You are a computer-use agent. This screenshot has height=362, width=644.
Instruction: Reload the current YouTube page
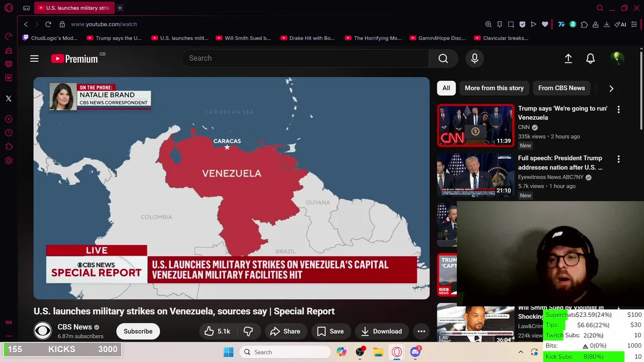click(48, 24)
